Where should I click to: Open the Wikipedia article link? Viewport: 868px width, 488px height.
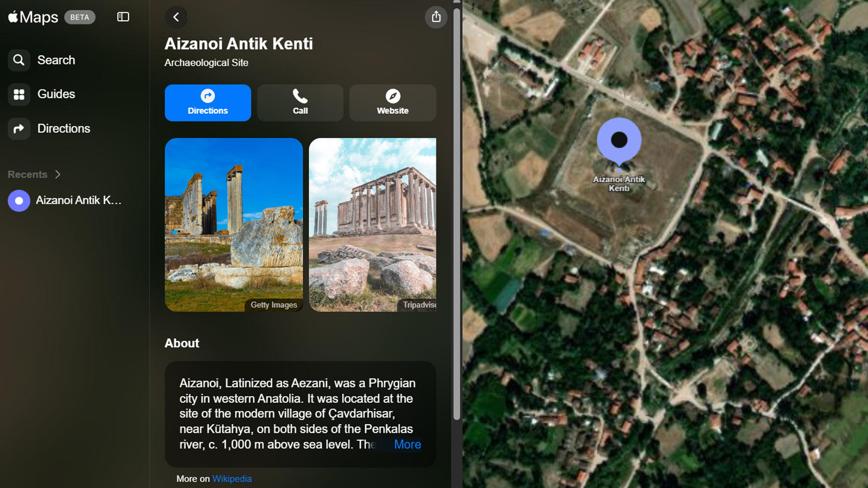[x=232, y=479]
